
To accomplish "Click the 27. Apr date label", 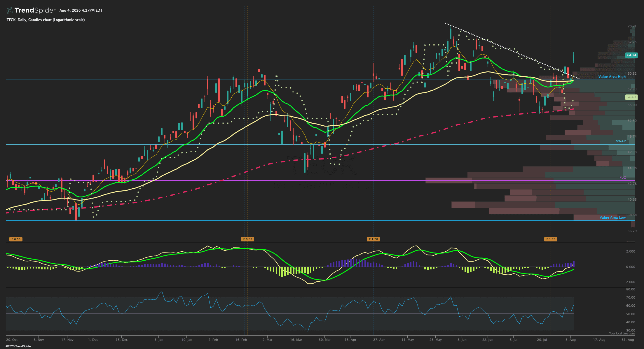I will 379,340.
